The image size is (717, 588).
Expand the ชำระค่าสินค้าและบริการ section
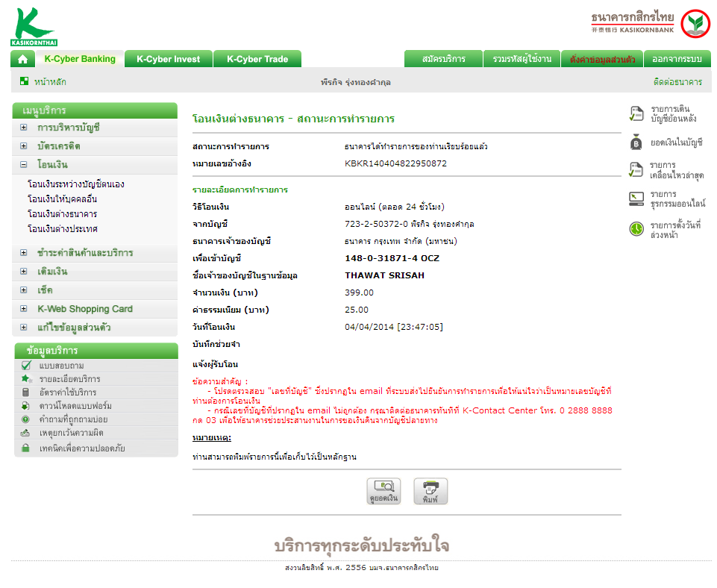(24, 252)
